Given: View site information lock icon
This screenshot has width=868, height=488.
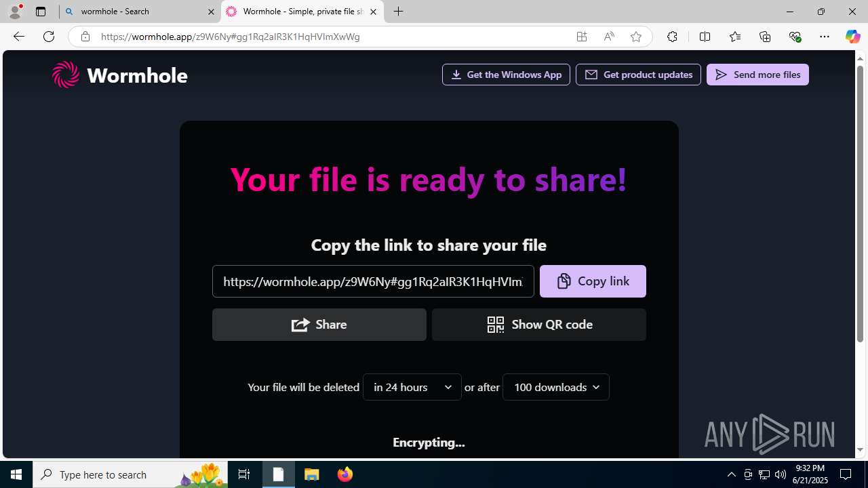Looking at the screenshot, I should point(85,37).
